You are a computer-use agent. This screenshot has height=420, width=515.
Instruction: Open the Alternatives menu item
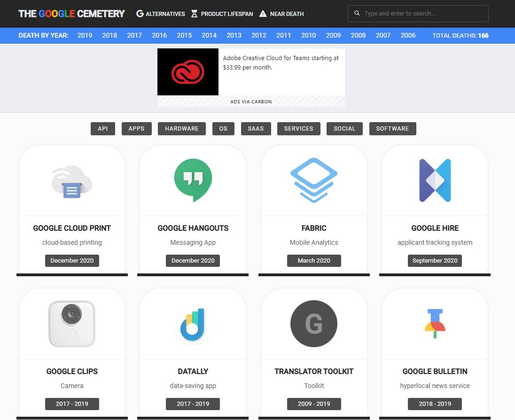pos(161,14)
